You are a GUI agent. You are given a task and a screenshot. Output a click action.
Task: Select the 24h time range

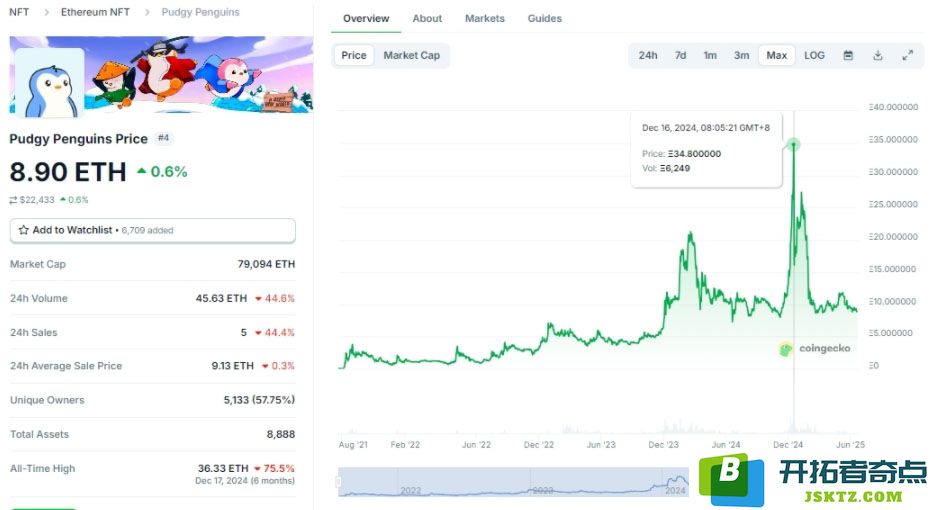coord(647,55)
